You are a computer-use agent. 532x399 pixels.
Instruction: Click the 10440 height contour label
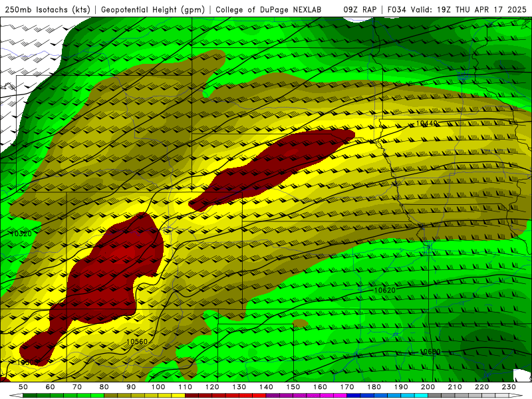click(x=427, y=124)
